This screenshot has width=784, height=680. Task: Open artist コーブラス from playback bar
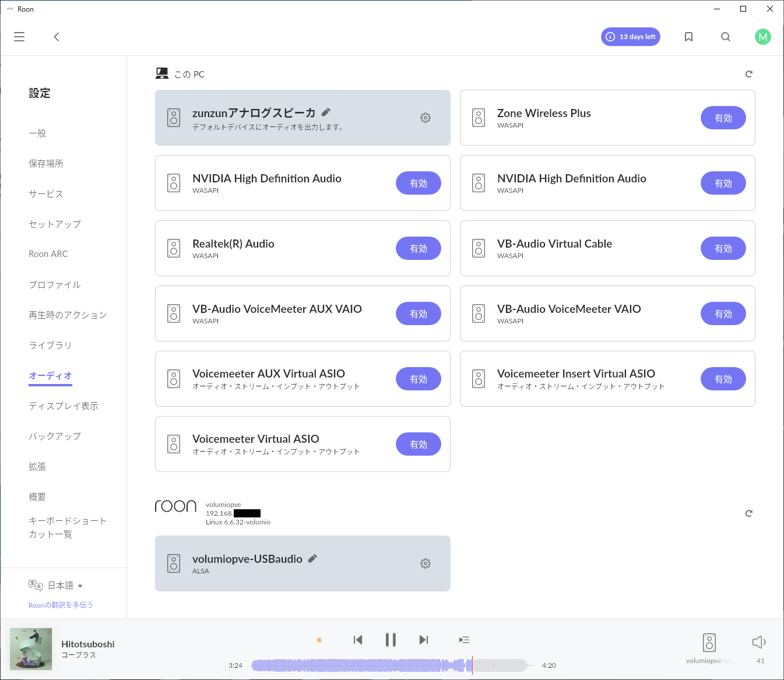click(79, 655)
